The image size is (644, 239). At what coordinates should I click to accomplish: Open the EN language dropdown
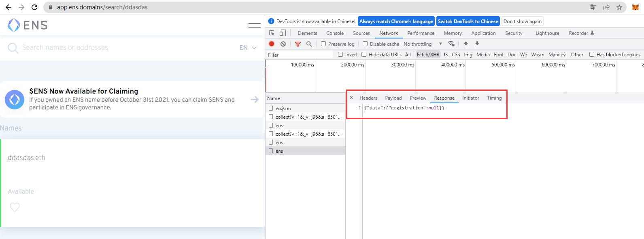coord(248,48)
